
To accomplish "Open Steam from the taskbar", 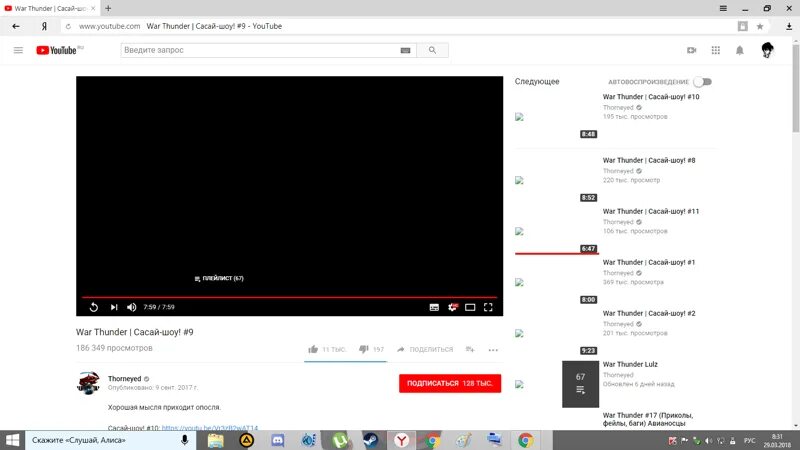I will click(371, 440).
